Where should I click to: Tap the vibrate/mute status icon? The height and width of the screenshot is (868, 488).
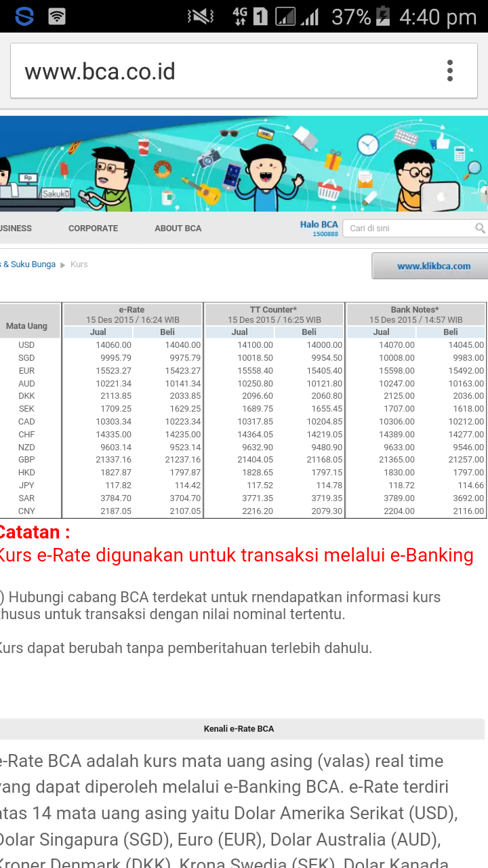(x=201, y=16)
